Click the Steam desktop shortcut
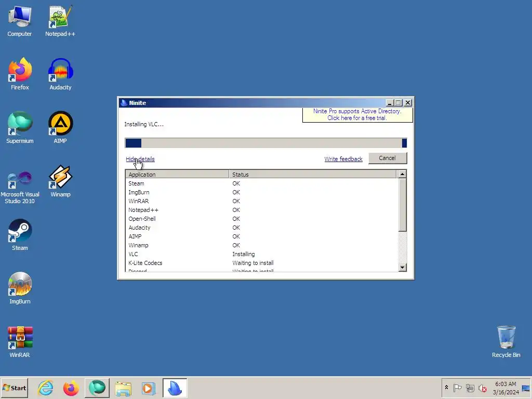532x399 pixels. click(x=20, y=235)
